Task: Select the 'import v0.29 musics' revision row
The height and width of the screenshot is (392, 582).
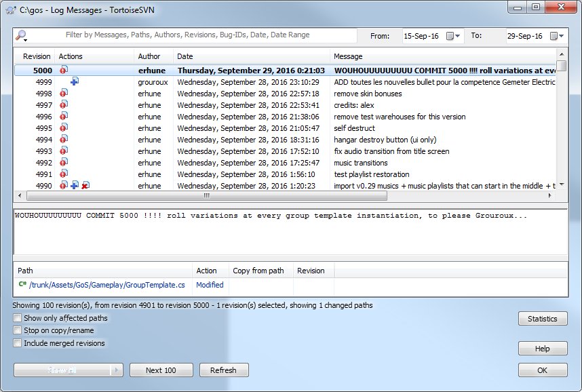Action: tap(285, 186)
